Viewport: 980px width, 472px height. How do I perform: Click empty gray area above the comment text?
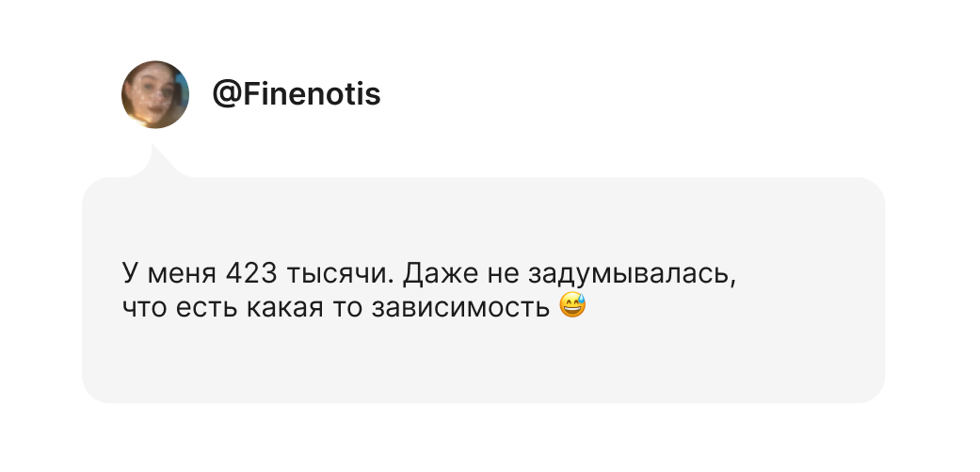coord(471,217)
